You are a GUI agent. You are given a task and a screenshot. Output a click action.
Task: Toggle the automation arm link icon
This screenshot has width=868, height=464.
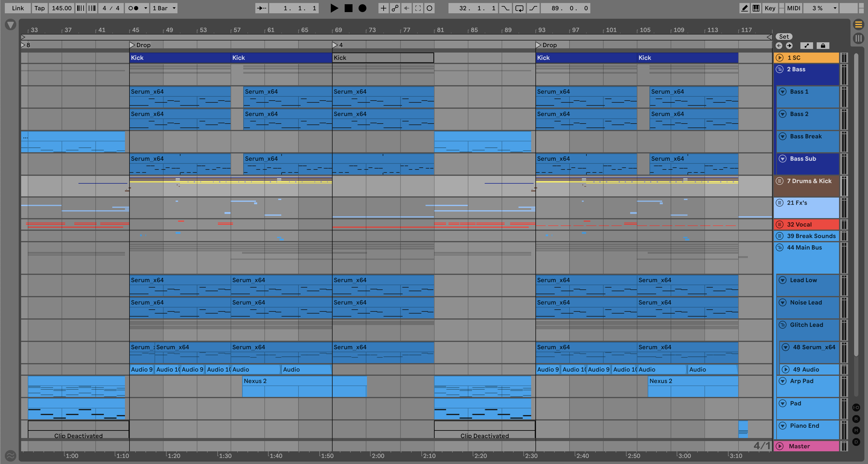[x=395, y=8]
